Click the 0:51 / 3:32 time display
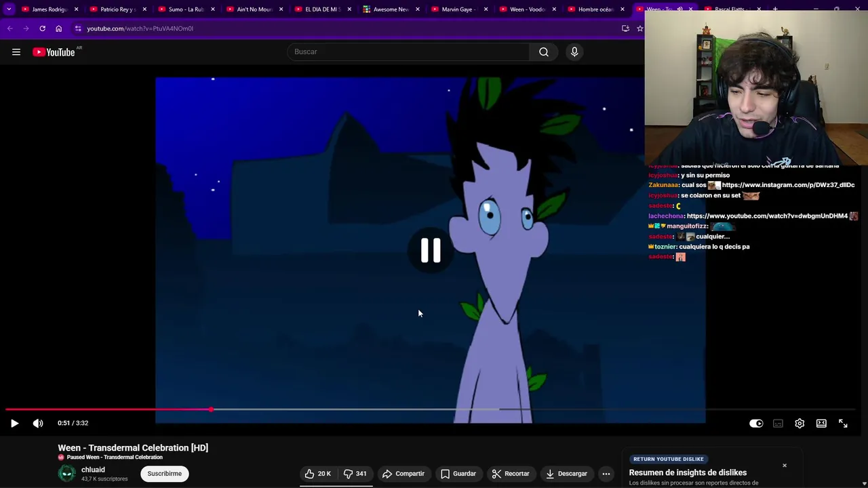The width and height of the screenshot is (868, 488). tap(73, 423)
